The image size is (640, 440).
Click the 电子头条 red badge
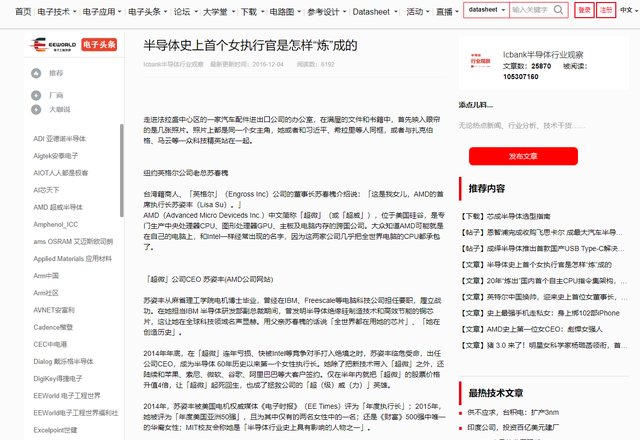[99, 44]
